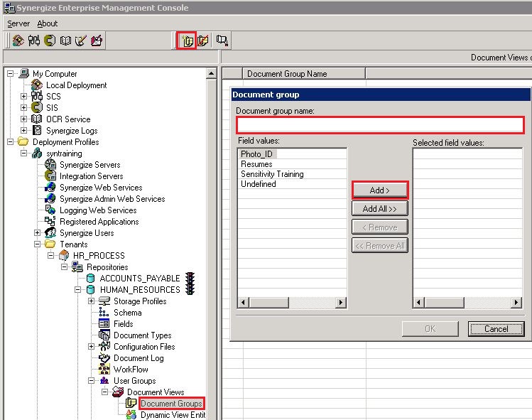Click the Add All >> button
Image resolution: width=532 pixels, height=420 pixels.
(380, 208)
